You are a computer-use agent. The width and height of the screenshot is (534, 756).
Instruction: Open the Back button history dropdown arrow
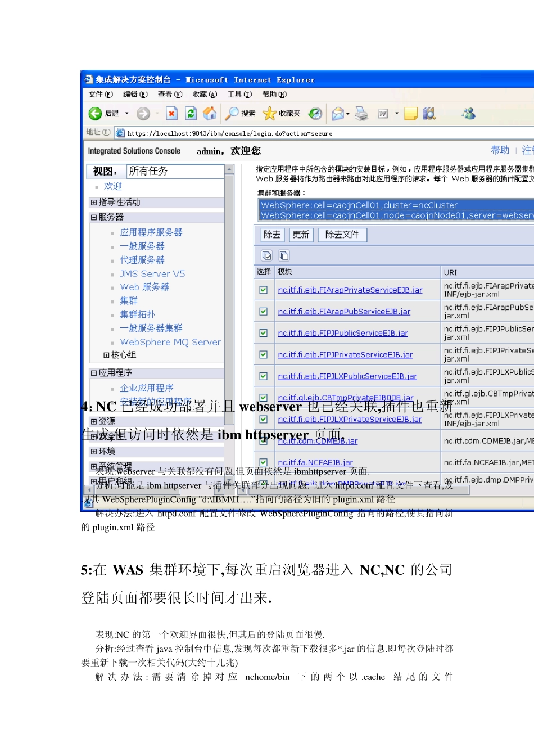(126, 114)
